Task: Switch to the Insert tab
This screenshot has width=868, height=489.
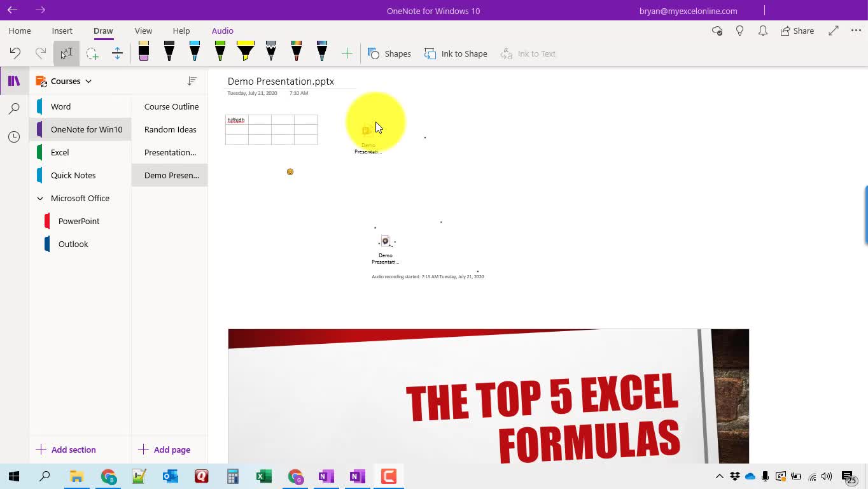Action: pos(62,31)
